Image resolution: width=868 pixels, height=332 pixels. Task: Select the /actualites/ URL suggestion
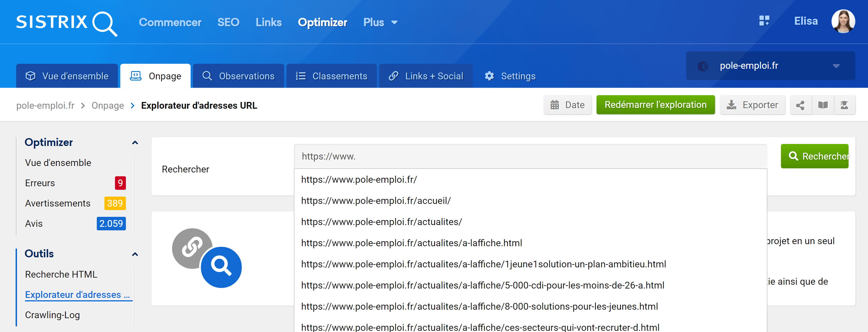pos(530,222)
